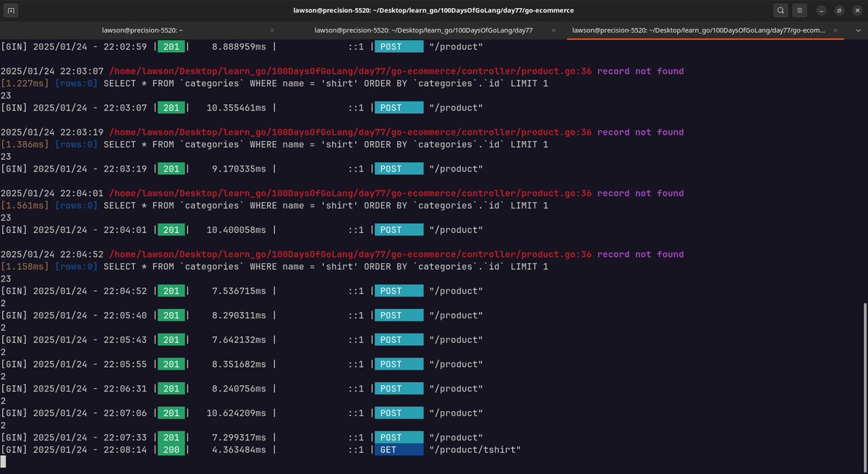Maximize the terminal window

point(838,10)
